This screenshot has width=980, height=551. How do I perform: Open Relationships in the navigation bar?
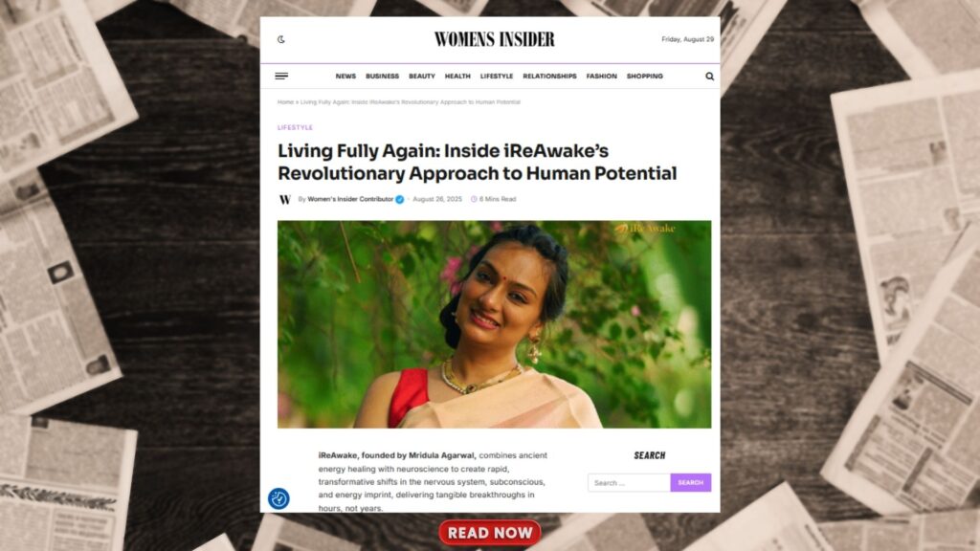549,77
